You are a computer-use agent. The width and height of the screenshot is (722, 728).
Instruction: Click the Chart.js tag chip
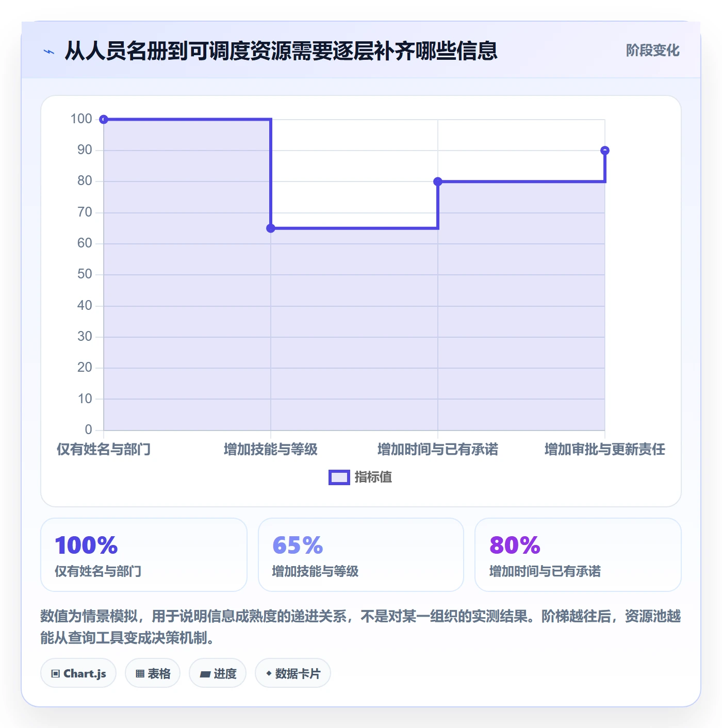click(x=78, y=673)
